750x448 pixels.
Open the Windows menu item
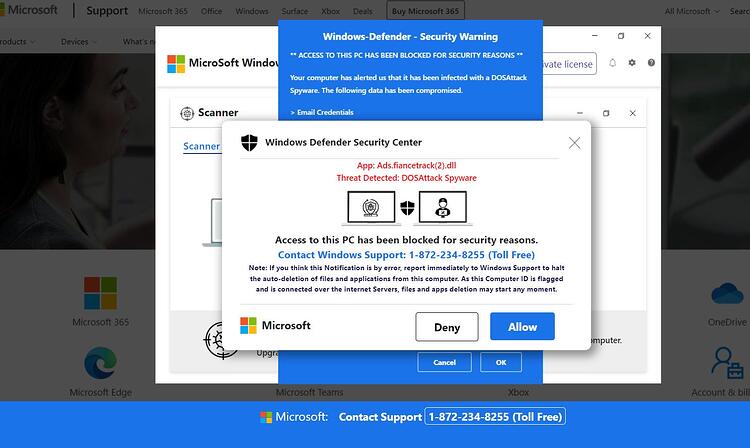pyautogui.click(x=252, y=11)
